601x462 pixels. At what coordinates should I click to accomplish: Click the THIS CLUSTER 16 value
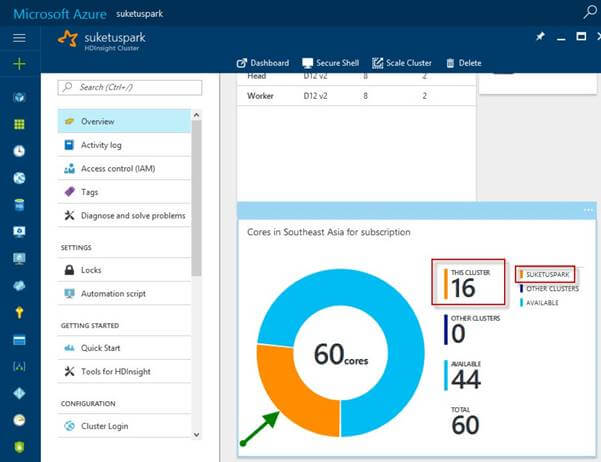click(463, 288)
